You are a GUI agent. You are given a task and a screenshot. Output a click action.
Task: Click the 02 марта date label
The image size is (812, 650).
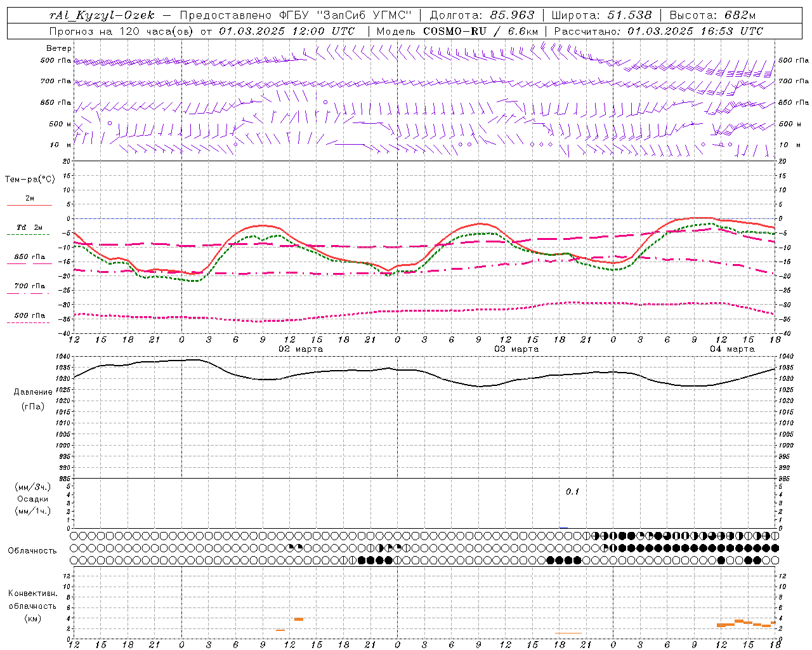(x=301, y=349)
